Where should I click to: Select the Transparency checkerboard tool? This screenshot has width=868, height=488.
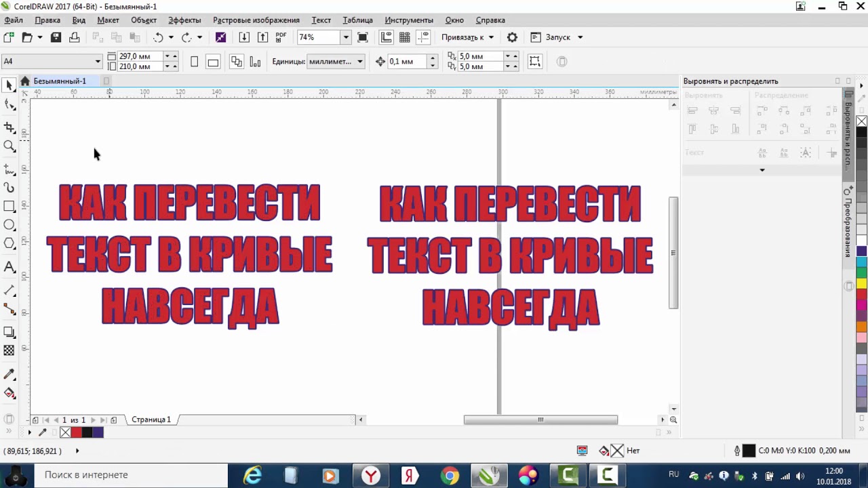tap(9, 350)
